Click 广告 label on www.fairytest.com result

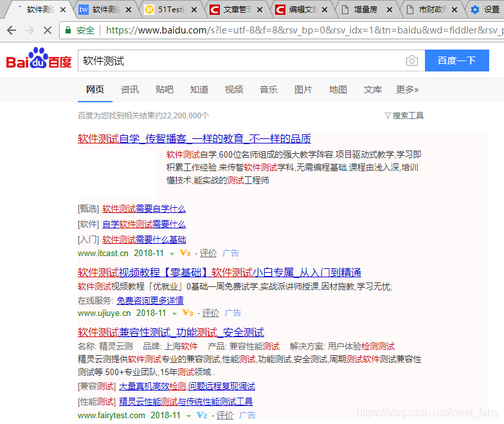coord(248,415)
